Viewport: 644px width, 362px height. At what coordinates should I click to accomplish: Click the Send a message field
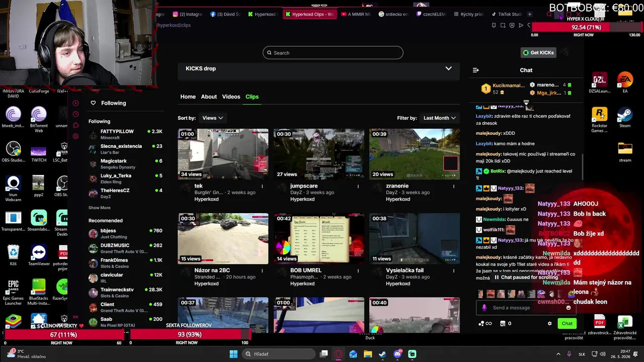[x=526, y=308]
